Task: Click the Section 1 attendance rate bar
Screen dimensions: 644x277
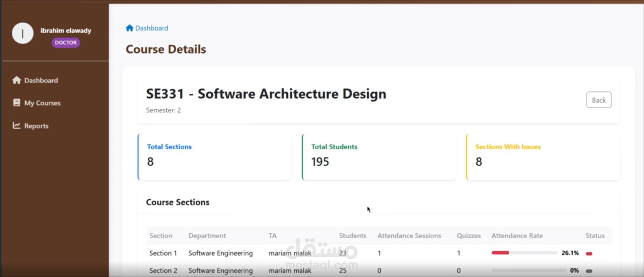Action: coord(524,253)
